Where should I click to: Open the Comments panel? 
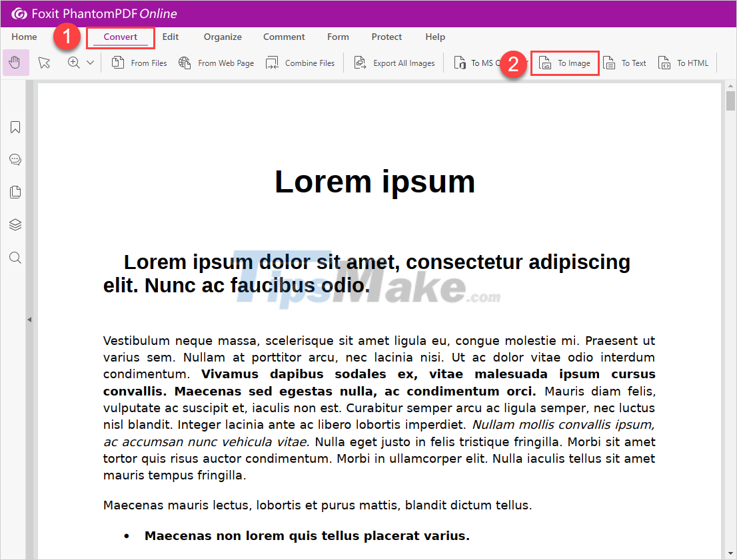15,159
